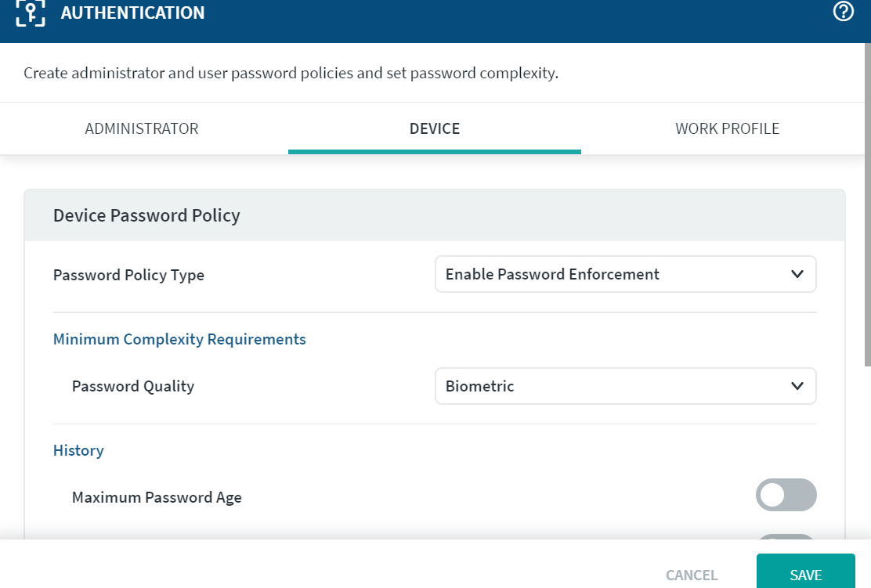Click the Device Password Policy section header
Screen dimensions: 871x588
(146, 215)
